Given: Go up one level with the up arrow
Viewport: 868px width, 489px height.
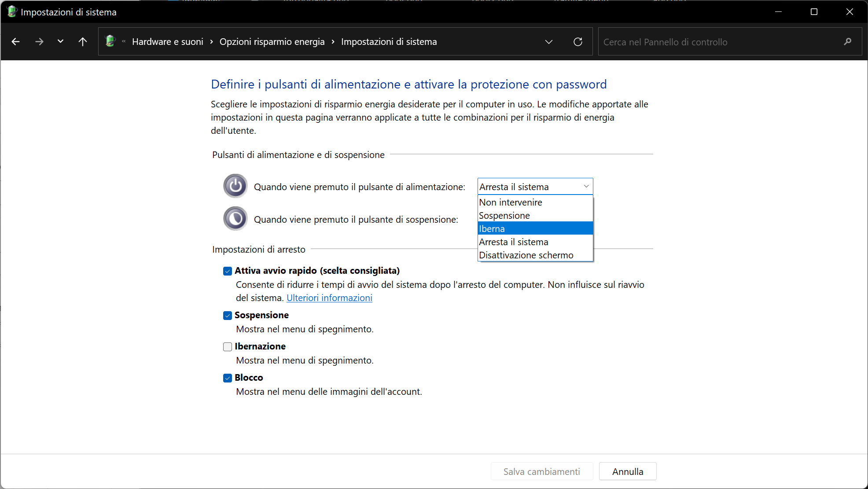Looking at the screenshot, I should click(82, 42).
